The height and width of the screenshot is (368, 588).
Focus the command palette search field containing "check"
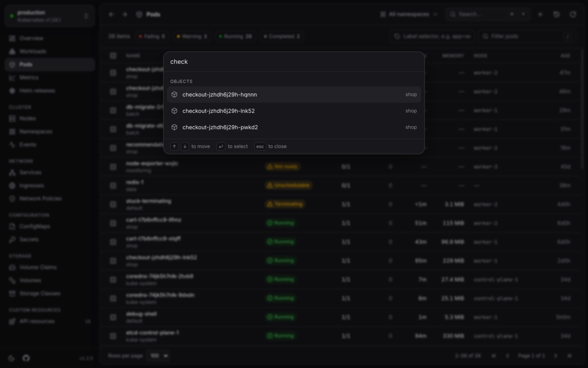(x=294, y=62)
